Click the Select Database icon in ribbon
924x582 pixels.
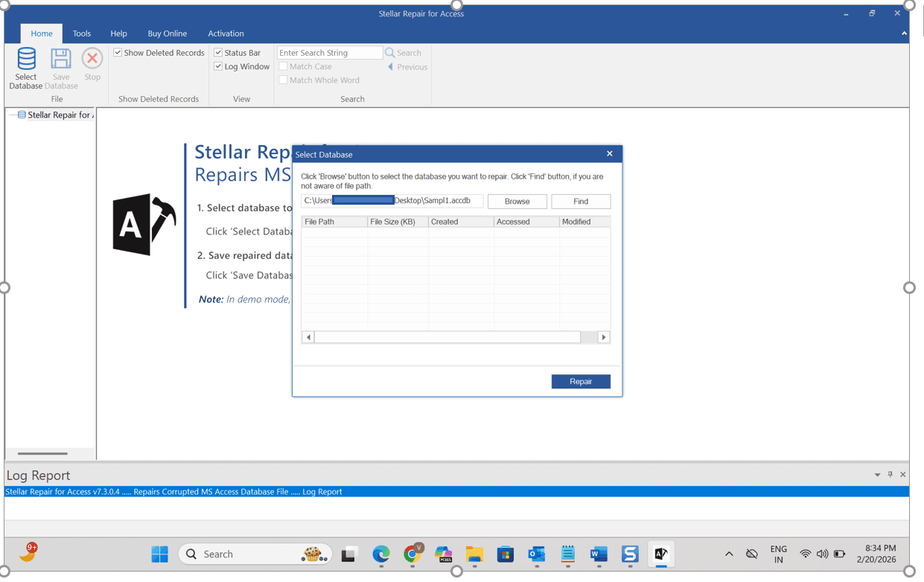pyautogui.click(x=26, y=60)
